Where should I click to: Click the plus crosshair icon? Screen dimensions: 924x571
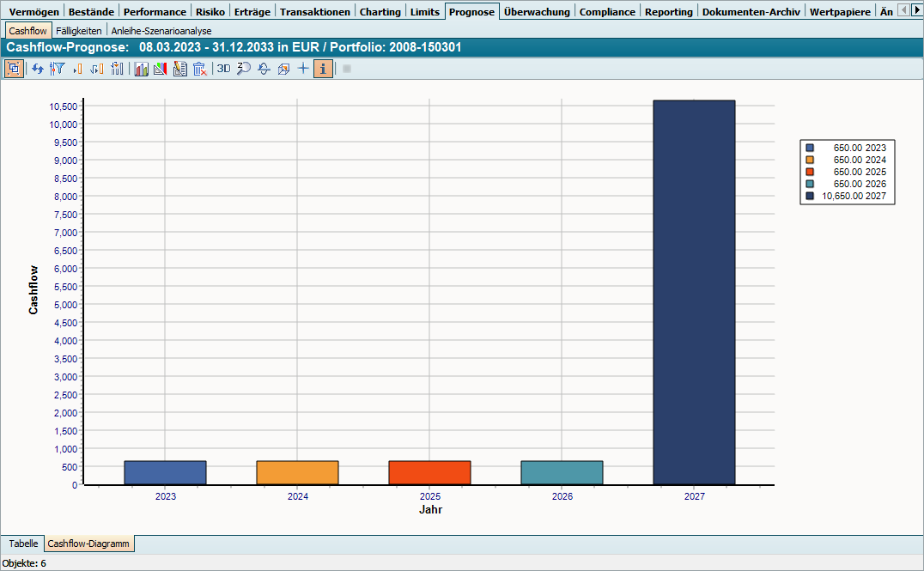pyautogui.click(x=302, y=69)
